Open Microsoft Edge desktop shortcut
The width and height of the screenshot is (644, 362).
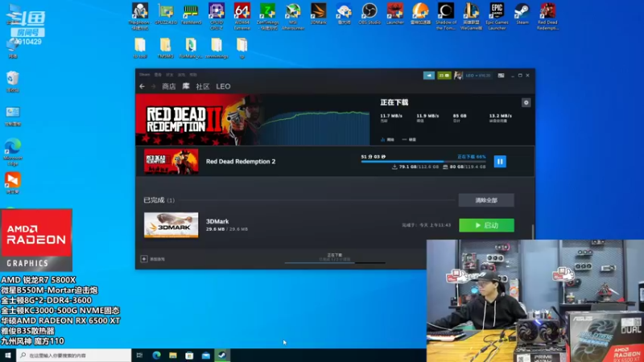click(x=13, y=152)
